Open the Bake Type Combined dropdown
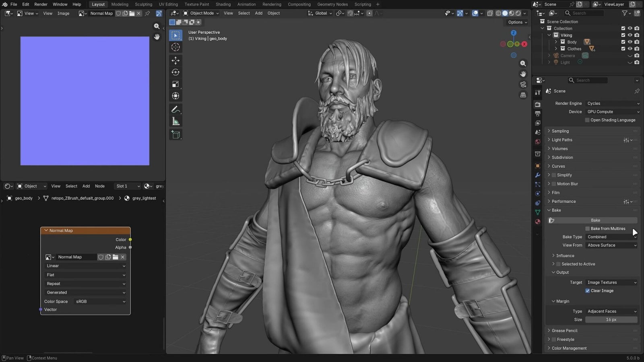 [x=611, y=237]
